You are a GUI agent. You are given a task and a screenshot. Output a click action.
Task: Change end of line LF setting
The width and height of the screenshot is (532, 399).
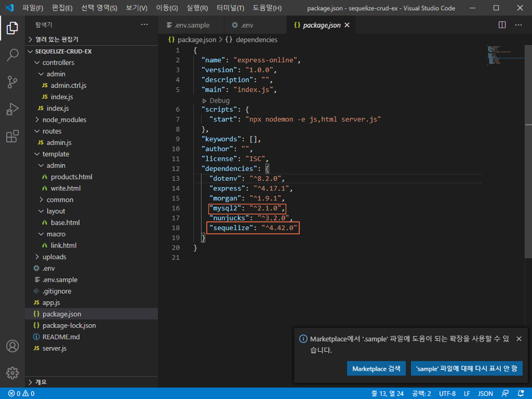[x=467, y=394]
